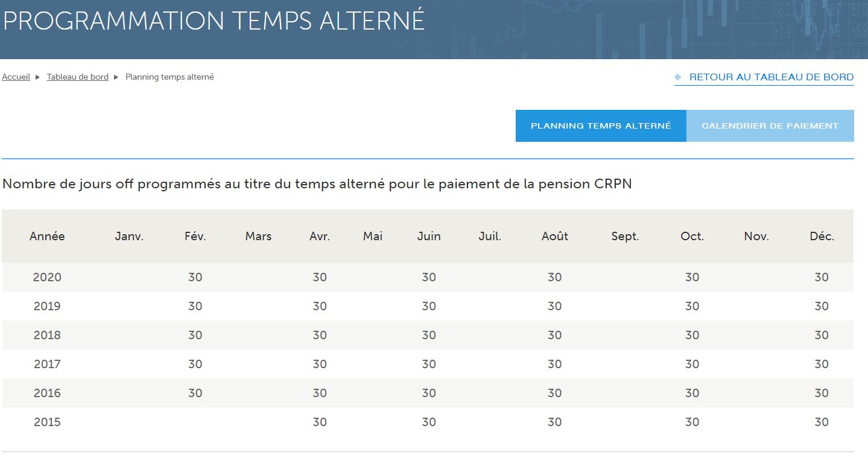Click the 30 value for Déc. 2015

pos(822,422)
